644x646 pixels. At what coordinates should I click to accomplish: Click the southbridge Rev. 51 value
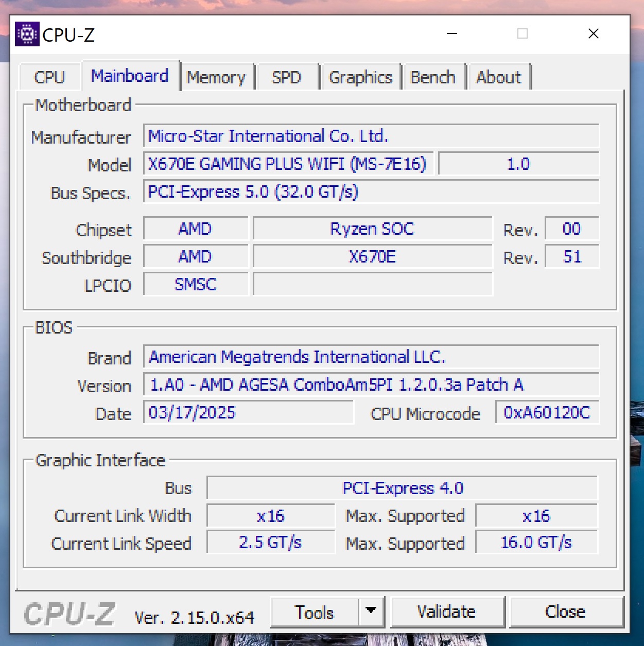click(x=572, y=256)
